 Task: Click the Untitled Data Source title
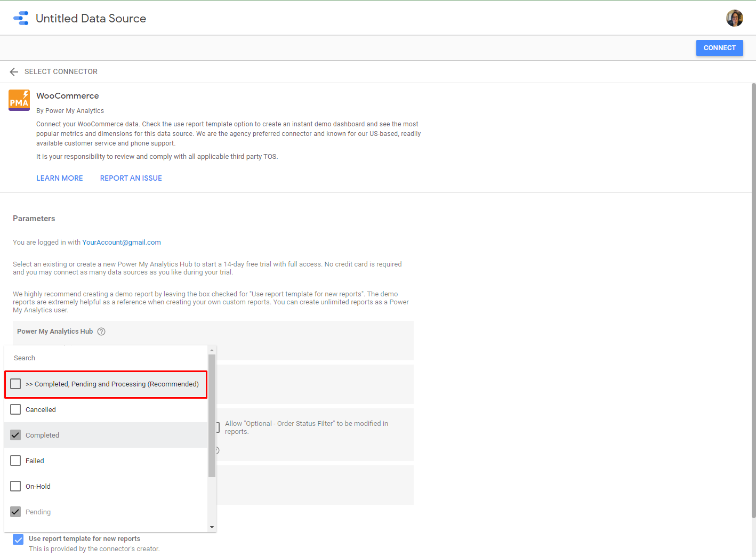coord(91,18)
